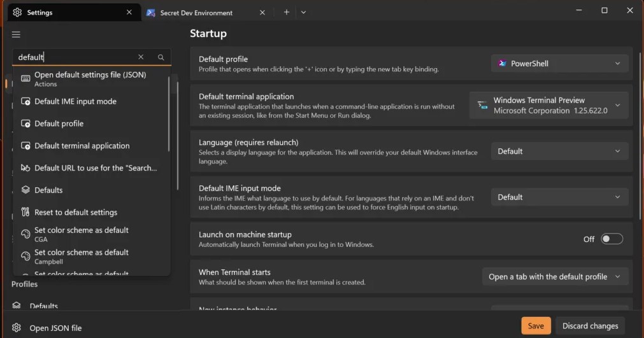Close the Secret Dev Environment tab
Viewport: 644px width, 338px height.
[x=262, y=13]
